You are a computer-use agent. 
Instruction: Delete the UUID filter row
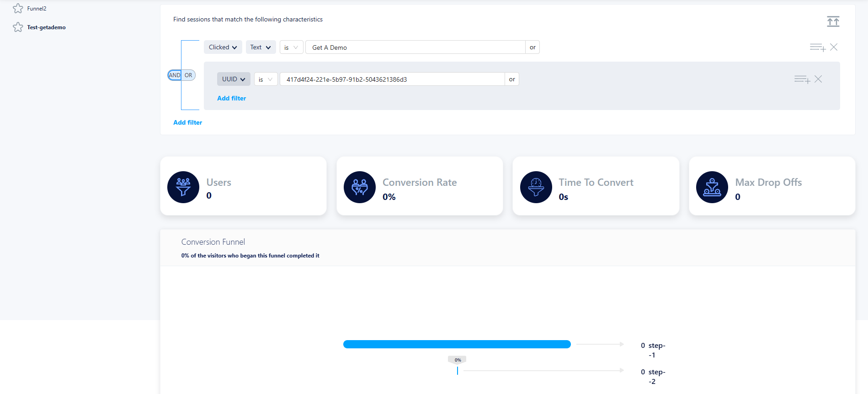818,79
